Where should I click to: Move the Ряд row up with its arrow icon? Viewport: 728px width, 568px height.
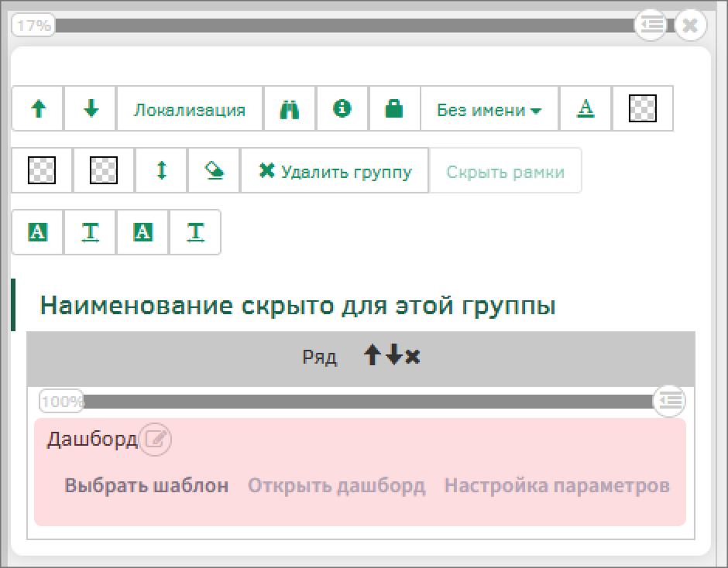click(371, 357)
